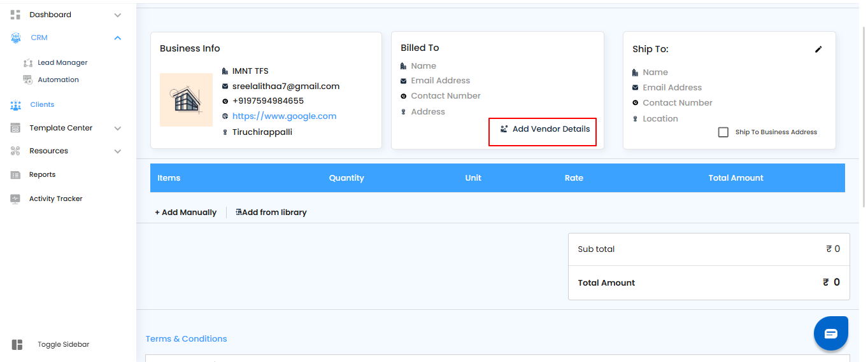Click building icon in Ship To Name
Viewport: 868px width, 362px height.
coord(635,73)
